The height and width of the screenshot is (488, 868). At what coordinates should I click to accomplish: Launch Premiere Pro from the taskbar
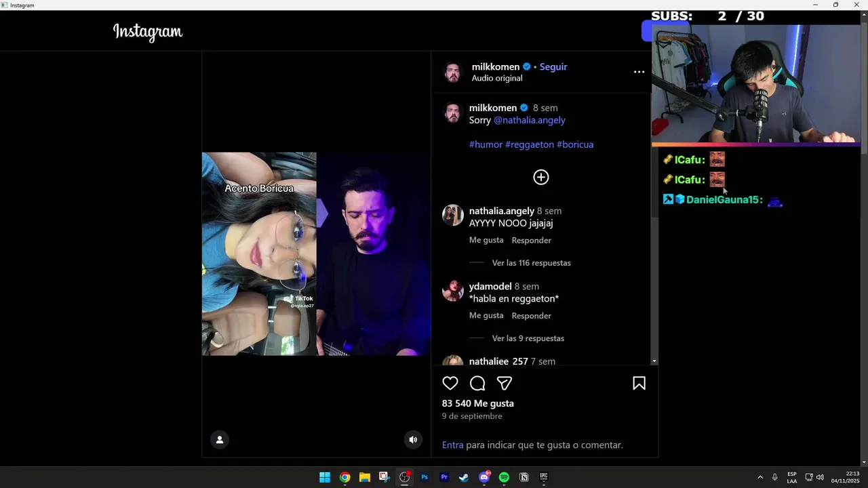[x=444, y=477]
